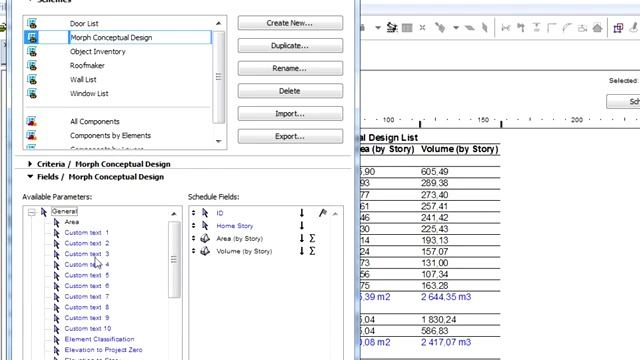Click the All Components scheme icon
Viewport: 640px width, 360px height.
click(x=32, y=121)
